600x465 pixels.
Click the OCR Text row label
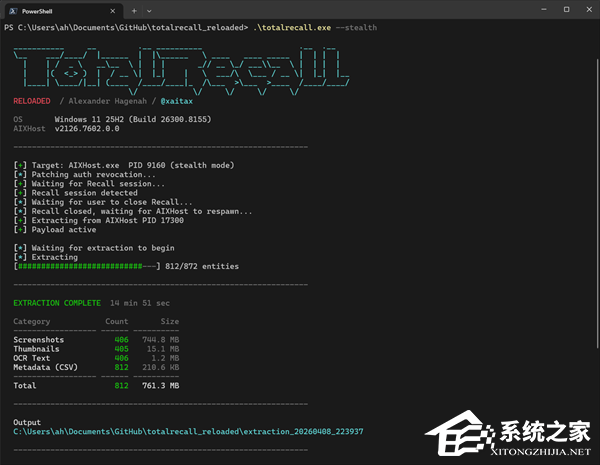click(x=32, y=358)
